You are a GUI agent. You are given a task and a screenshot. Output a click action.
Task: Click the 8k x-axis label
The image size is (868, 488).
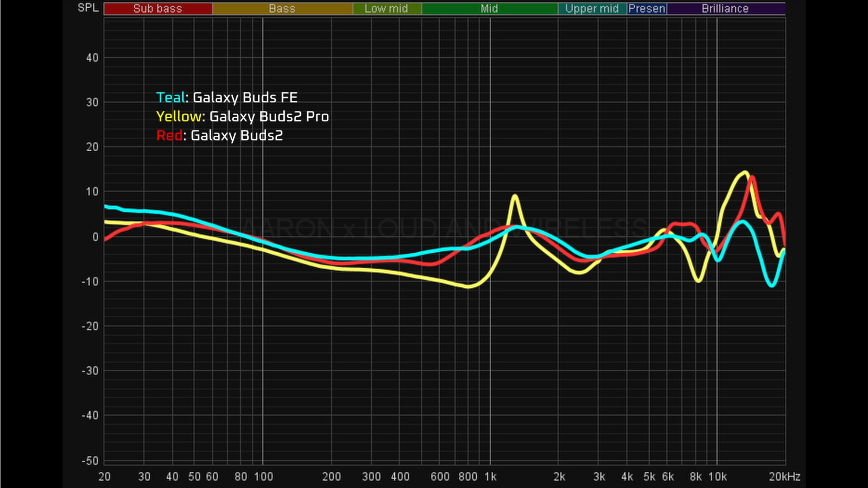(x=696, y=477)
